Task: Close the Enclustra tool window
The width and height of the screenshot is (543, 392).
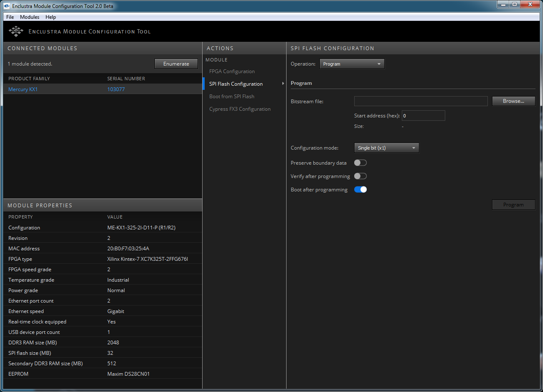Action: (530, 5)
